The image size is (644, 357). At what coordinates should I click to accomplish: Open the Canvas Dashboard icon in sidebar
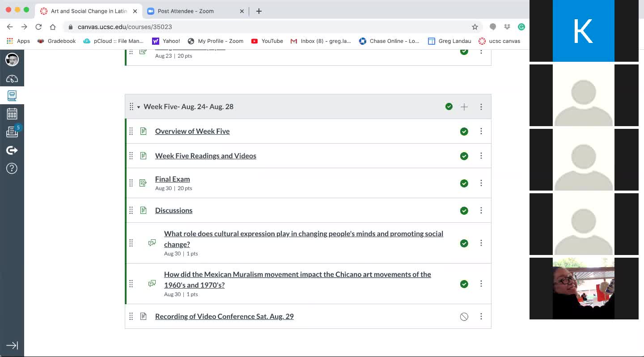click(12, 79)
